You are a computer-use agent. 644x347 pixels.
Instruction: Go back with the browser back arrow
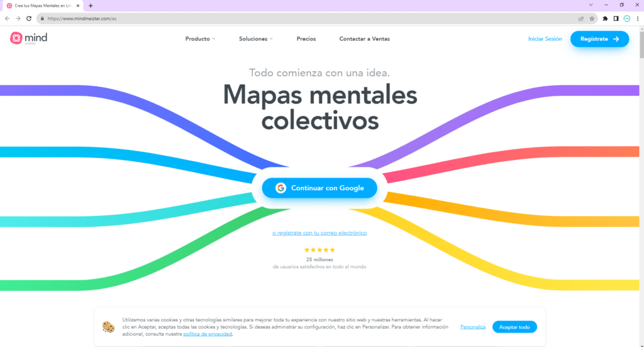(8, 18)
